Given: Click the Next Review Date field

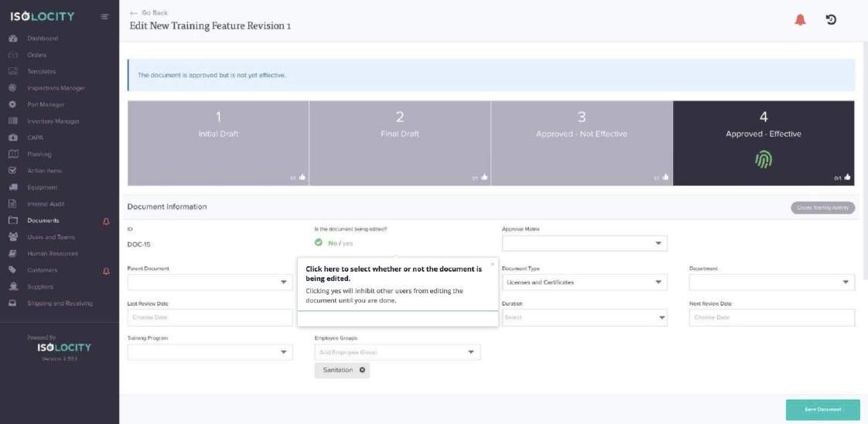Looking at the screenshot, I should 771,318.
